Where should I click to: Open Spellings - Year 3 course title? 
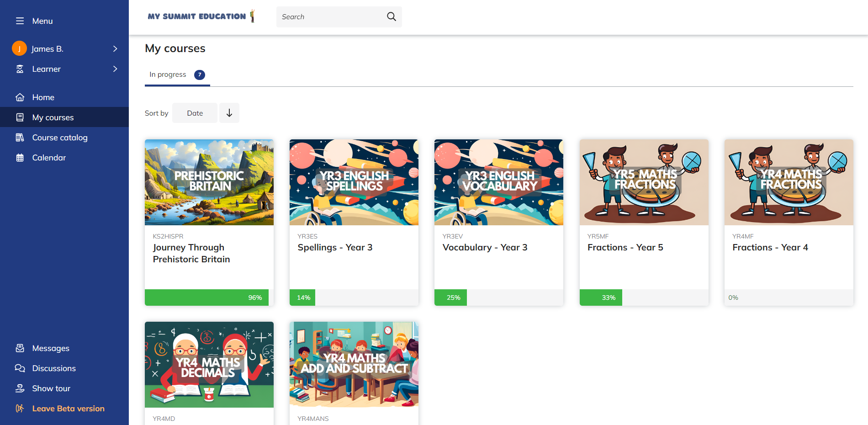pos(335,247)
